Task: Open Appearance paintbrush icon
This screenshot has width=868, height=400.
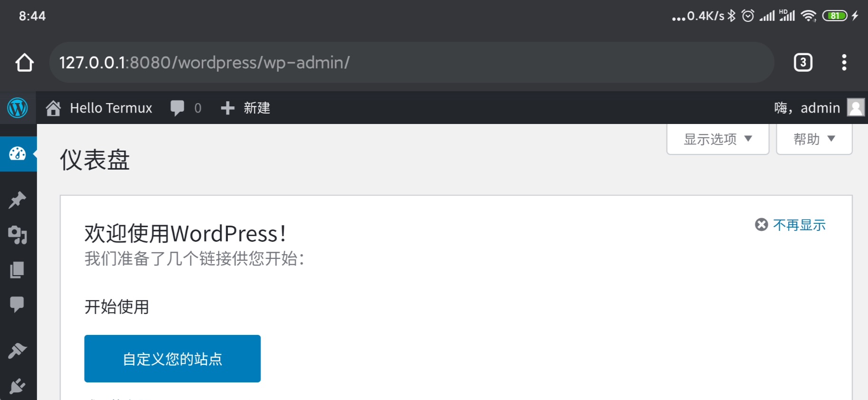Action: 18,351
